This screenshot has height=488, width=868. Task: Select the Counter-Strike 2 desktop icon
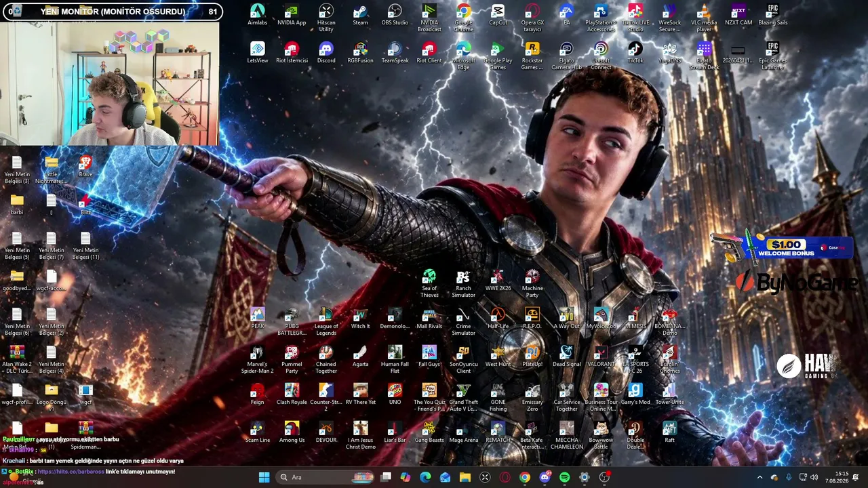tap(326, 398)
